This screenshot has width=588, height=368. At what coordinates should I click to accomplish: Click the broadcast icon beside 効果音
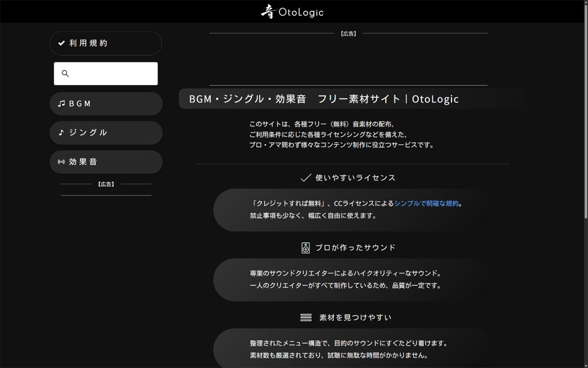pyautogui.click(x=61, y=162)
